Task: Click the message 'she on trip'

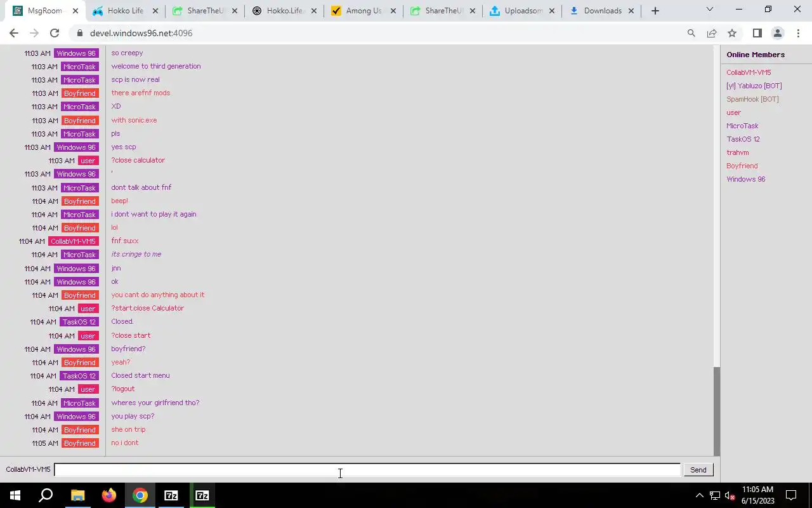Action: (128, 429)
